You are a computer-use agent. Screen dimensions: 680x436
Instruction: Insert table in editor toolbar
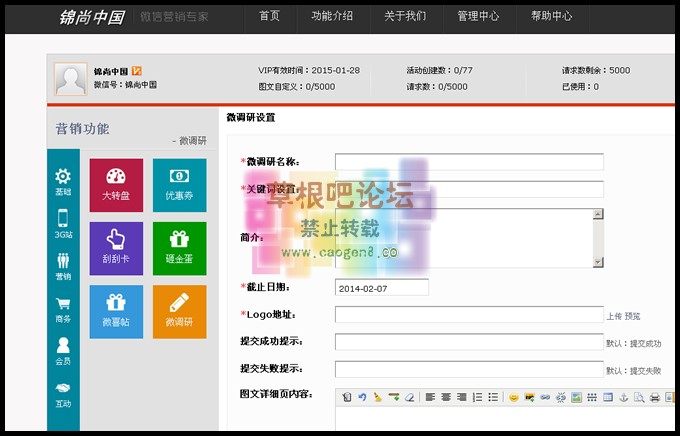(x=608, y=397)
